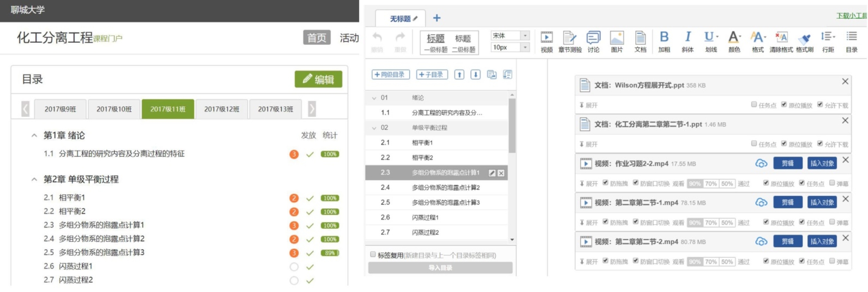Set watch threshold to 70% for 作业习题2-2.mp4
Screen dimensions: 868x292
[x=711, y=183]
